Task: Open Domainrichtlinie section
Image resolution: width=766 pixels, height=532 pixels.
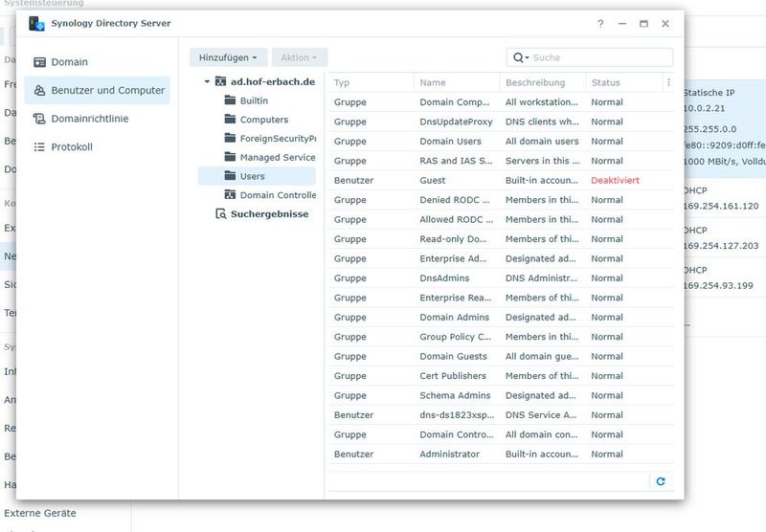Action: click(x=98, y=119)
